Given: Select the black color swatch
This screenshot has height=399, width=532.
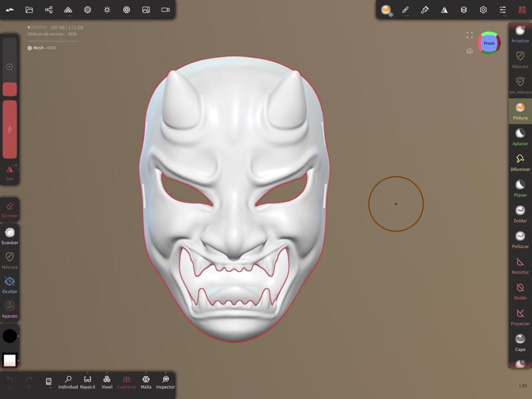Looking at the screenshot, I should pyautogui.click(x=9, y=334).
